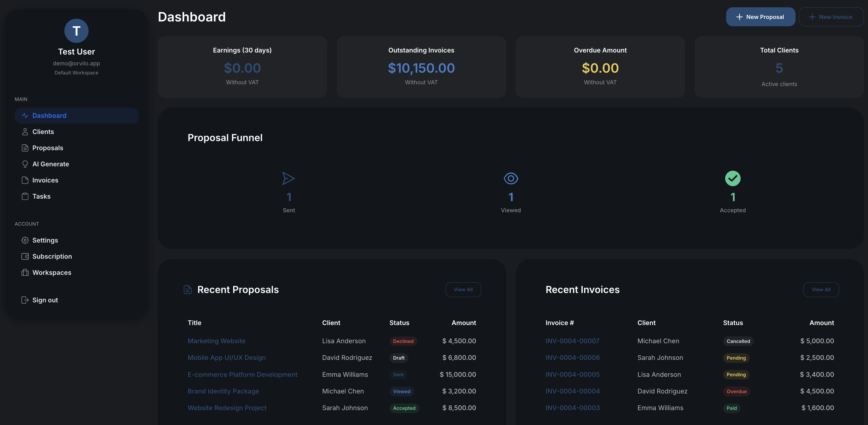
Task: Select the Invoices file icon
Action: [25, 180]
